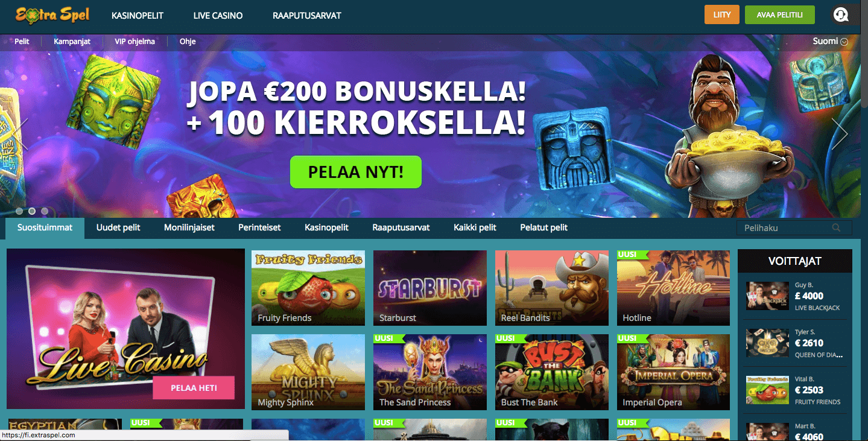Focus the Pelihaku search field
Viewport: 868px width, 441px height.
click(794, 228)
